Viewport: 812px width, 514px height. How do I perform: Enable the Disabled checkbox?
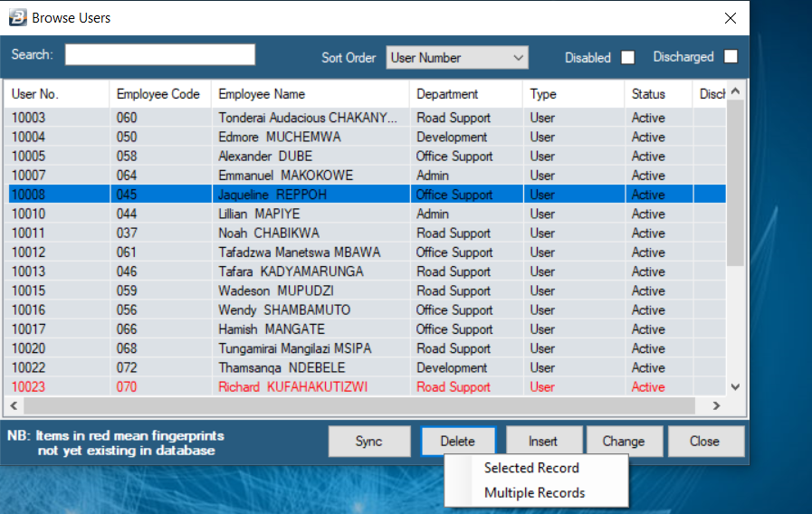pos(627,57)
